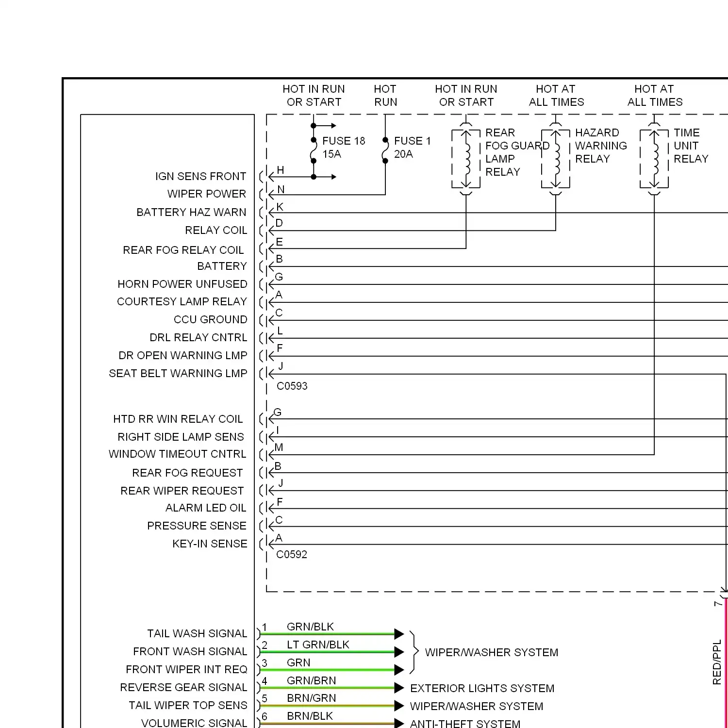
Task: Click the arrowhead ending the GRN/BLK wire
Action: click(399, 634)
